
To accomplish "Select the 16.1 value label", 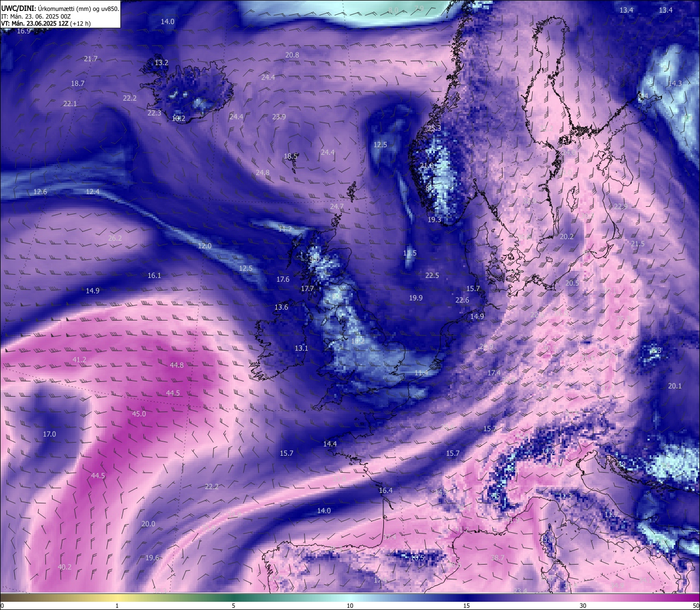I will click(x=154, y=275).
